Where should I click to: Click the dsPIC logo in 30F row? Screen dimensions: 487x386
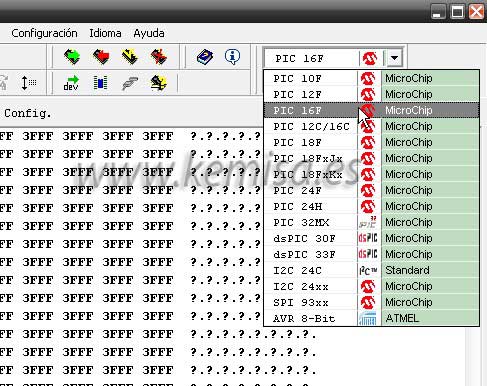coord(368,238)
